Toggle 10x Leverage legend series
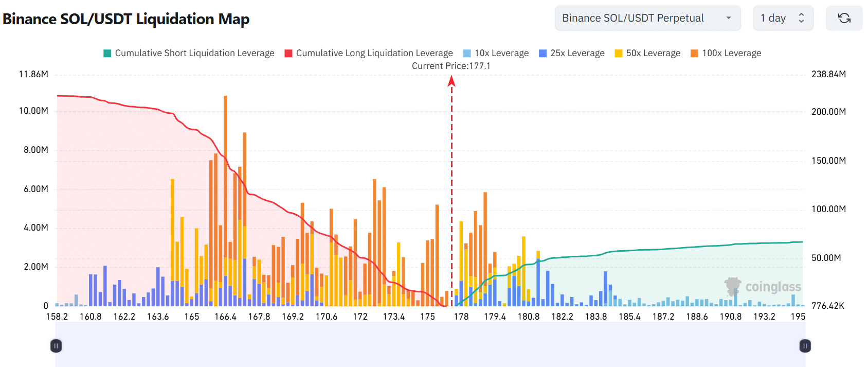The width and height of the screenshot is (868, 367). pos(496,53)
